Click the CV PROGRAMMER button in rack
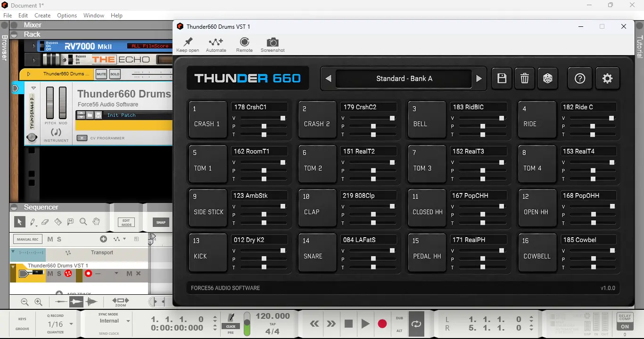Image resolution: width=644 pixels, height=339 pixels. [82, 138]
